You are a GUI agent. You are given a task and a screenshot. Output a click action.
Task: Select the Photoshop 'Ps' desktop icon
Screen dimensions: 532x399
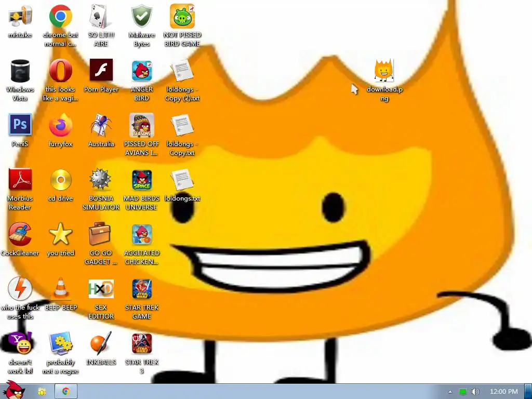[20, 125]
